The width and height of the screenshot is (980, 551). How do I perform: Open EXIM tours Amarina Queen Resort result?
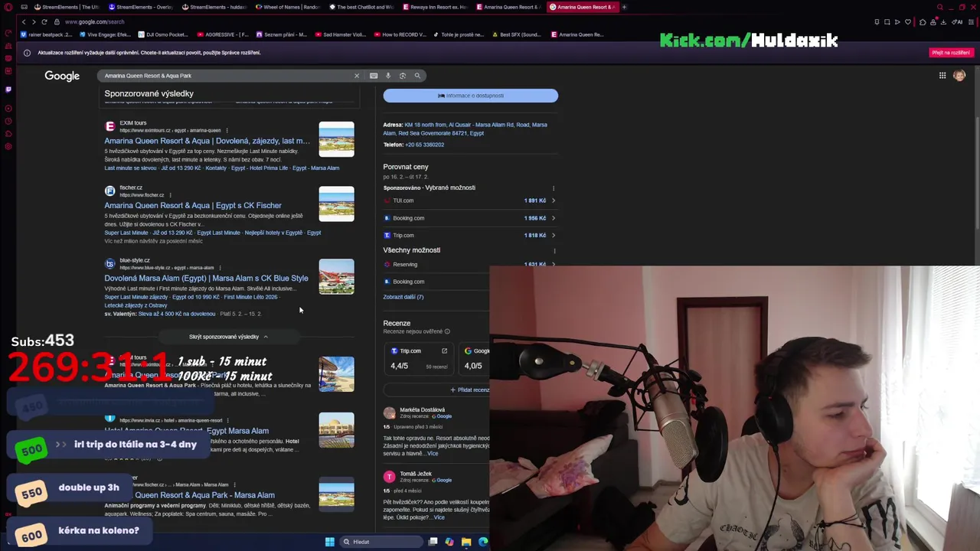click(x=207, y=141)
